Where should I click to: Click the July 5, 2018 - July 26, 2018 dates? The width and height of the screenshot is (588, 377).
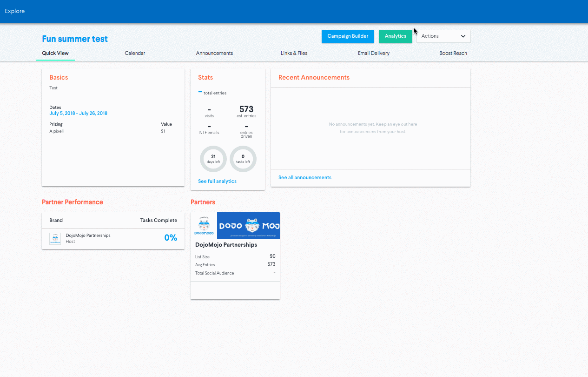pos(78,113)
